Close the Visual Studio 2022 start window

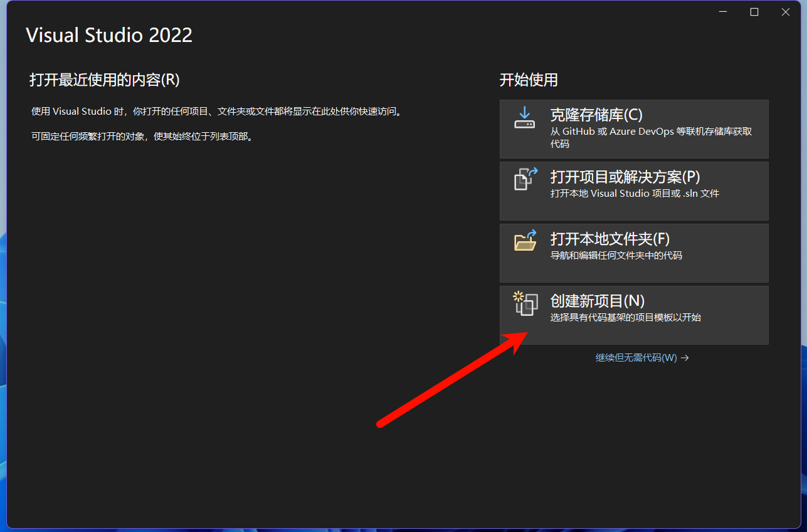pos(786,12)
